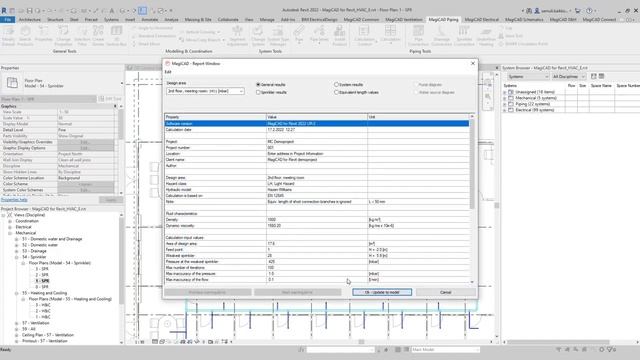Expand the Unassigned items node
Image resolution: width=640 pixels, height=360 pixels.
505,92
